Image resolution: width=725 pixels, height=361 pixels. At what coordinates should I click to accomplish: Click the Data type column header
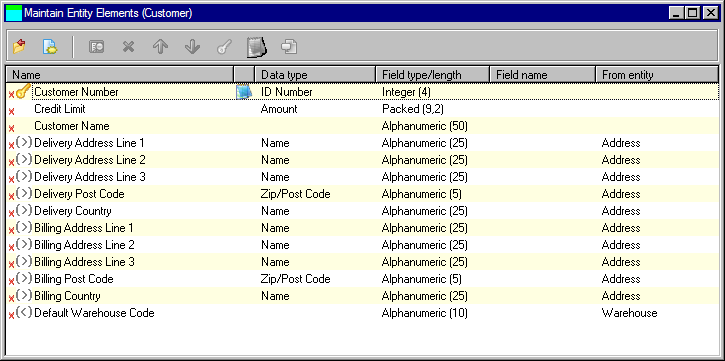(315, 75)
